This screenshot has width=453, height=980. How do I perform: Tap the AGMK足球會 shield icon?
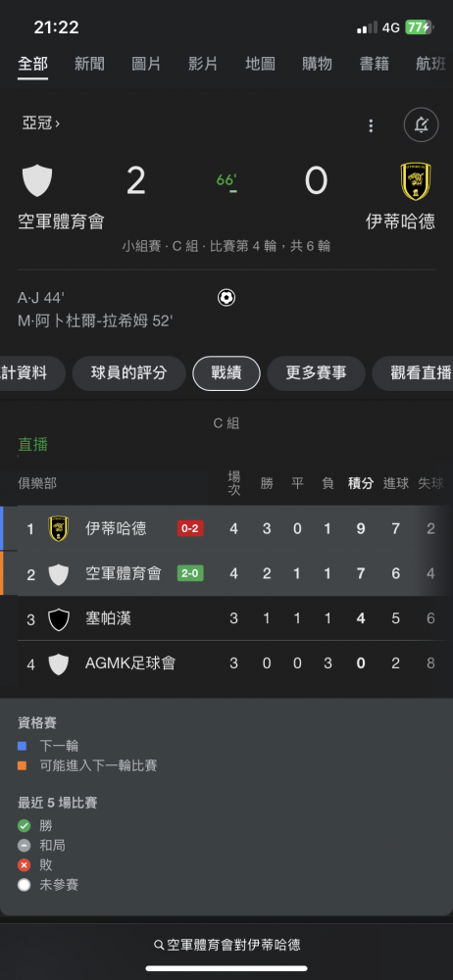tap(58, 663)
